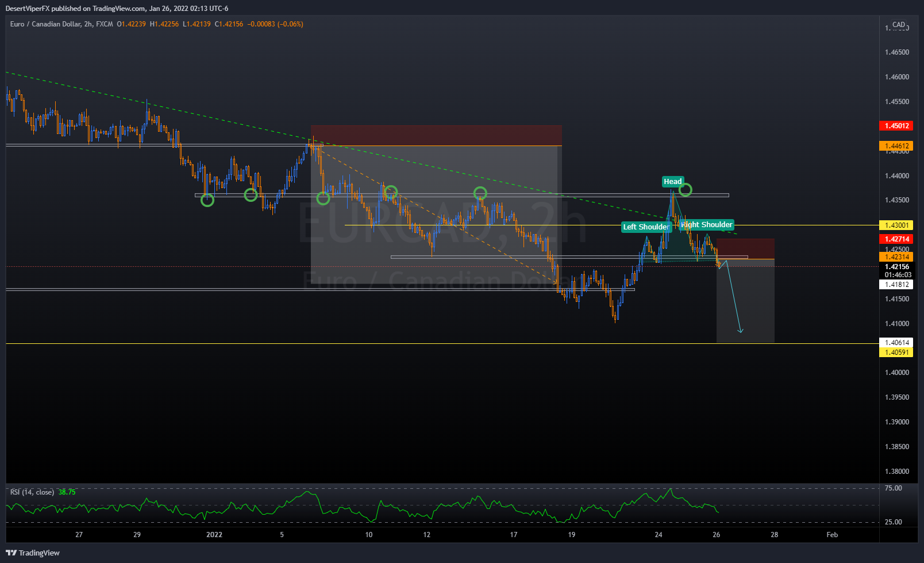The width and height of the screenshot is (924, 563).
Task: Select the Left Shoulder label
Action: click(646, 227)
